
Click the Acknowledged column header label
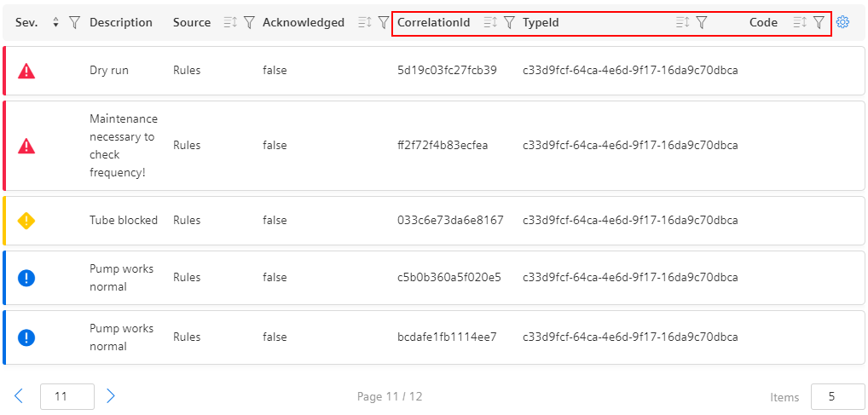click(304, 23)
